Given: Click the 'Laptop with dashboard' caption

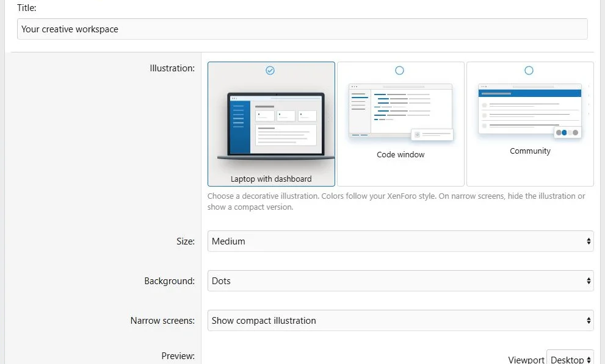Looking at the screenshot, I should 271,179.
